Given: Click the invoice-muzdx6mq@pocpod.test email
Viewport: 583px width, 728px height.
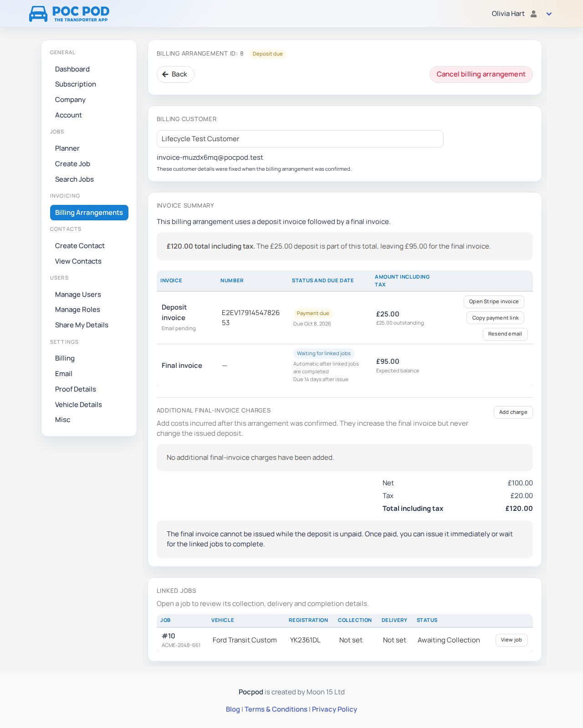Looking at the screenshot, I should pos(210,158).
